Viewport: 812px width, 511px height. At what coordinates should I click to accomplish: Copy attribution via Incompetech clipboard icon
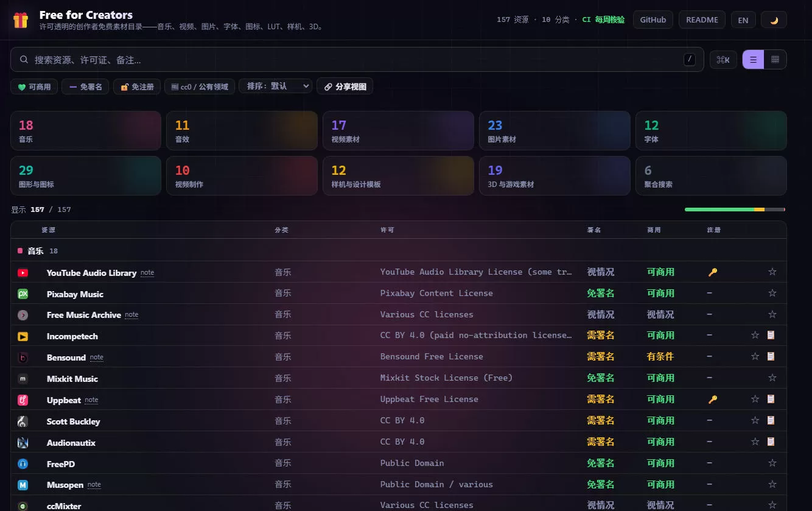pos(771,335)
